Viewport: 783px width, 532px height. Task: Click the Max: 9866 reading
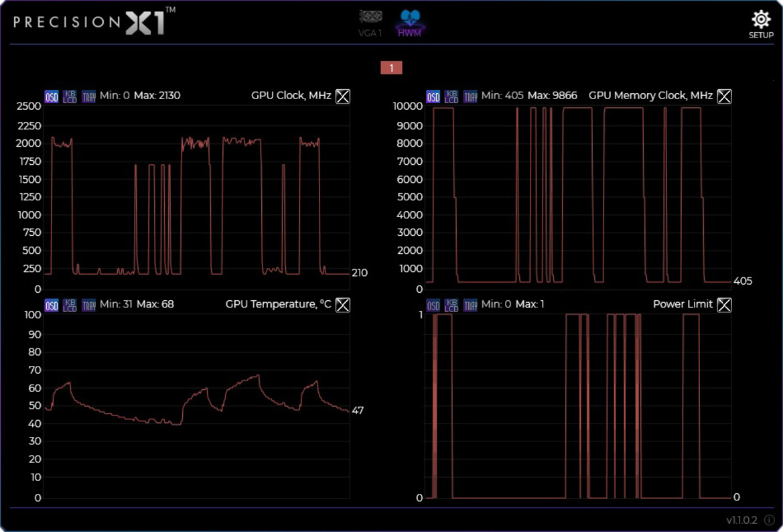pos(553,95)
